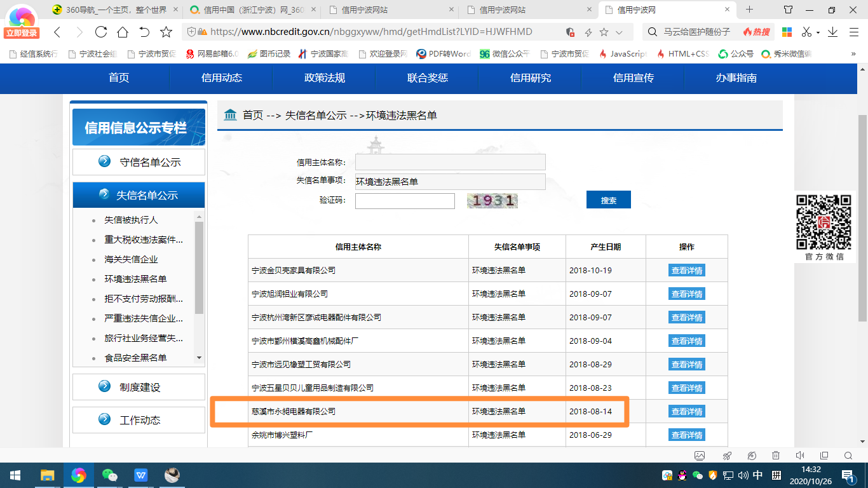868x488 pixels.
Task: Open the 联合奖惩 navigation menu item
Action: click(428, 78)
